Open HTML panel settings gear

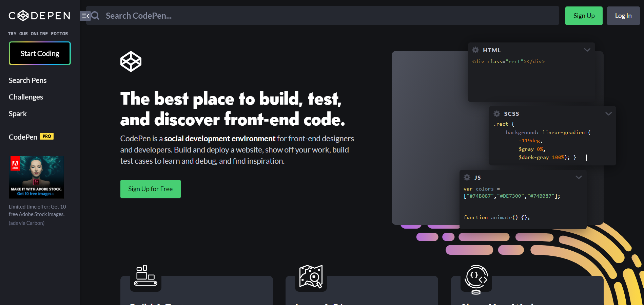point(475,50)
